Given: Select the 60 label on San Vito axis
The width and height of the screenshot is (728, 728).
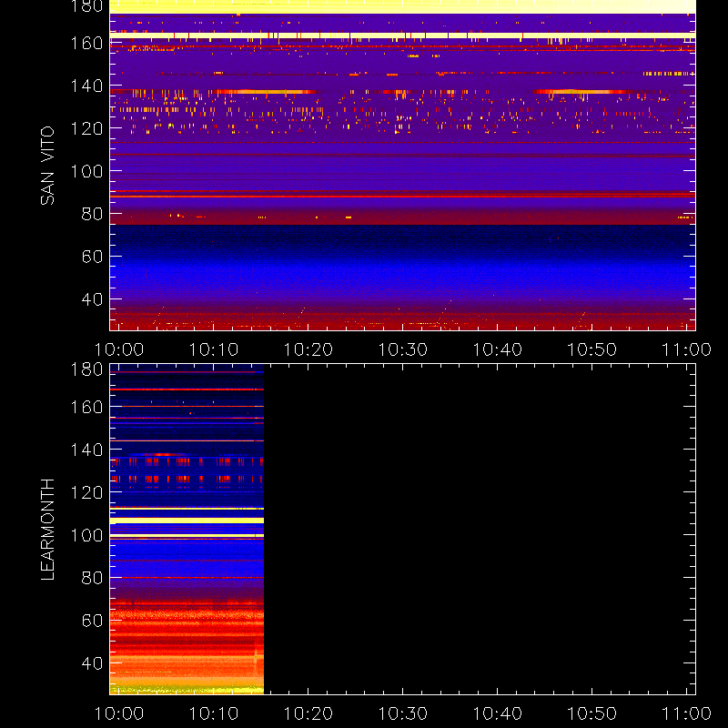Looking at the screenshot, I should (x=92, y=257).
